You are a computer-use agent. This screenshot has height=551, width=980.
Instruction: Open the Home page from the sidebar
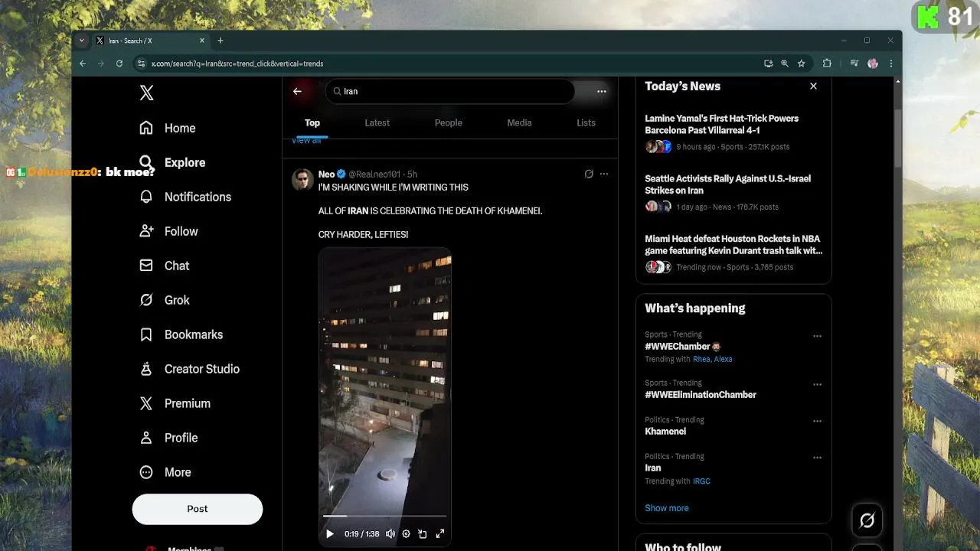pos(168,128)
